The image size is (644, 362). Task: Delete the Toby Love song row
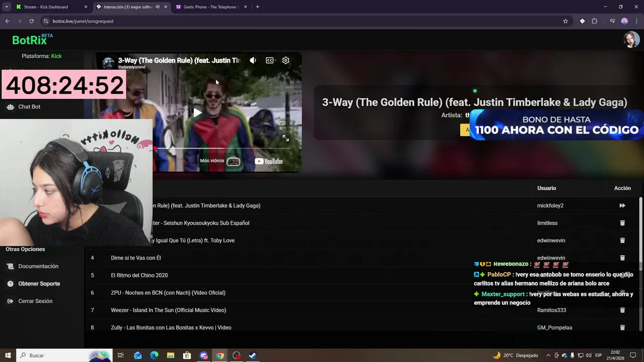click(x=622, y=240)
